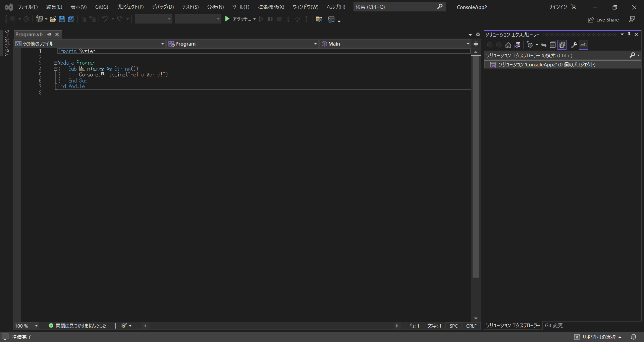
Task: Collapse the Module Program code region
Action: point(55,63)
